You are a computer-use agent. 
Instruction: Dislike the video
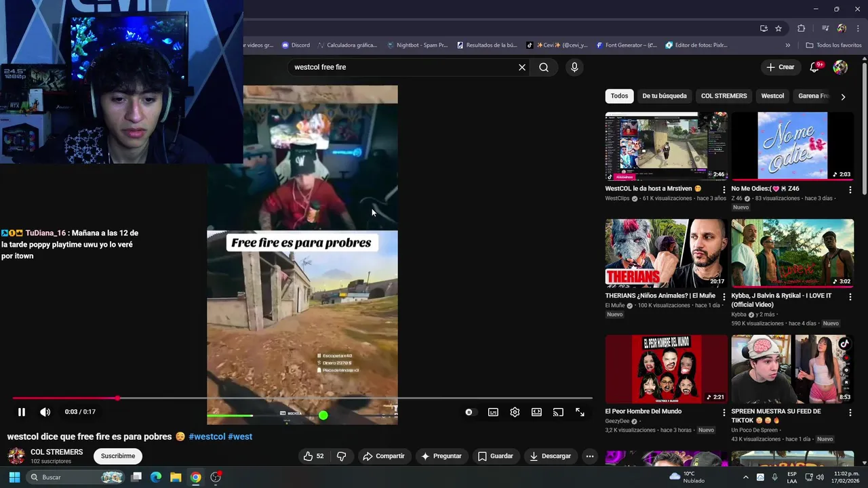coord(342,456)
